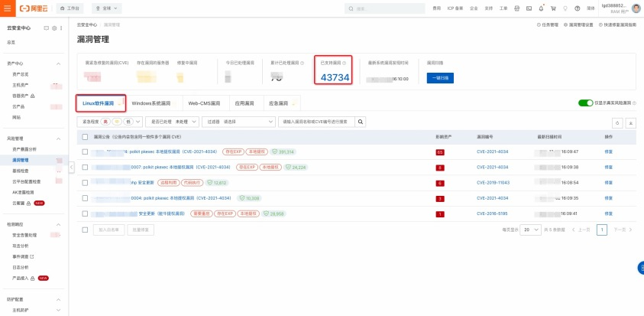Image resolution: width=644 pixels, height=316 pixels.
Task: Check the bottom checkbox beside 加入白名单
Action: [85, 230]
